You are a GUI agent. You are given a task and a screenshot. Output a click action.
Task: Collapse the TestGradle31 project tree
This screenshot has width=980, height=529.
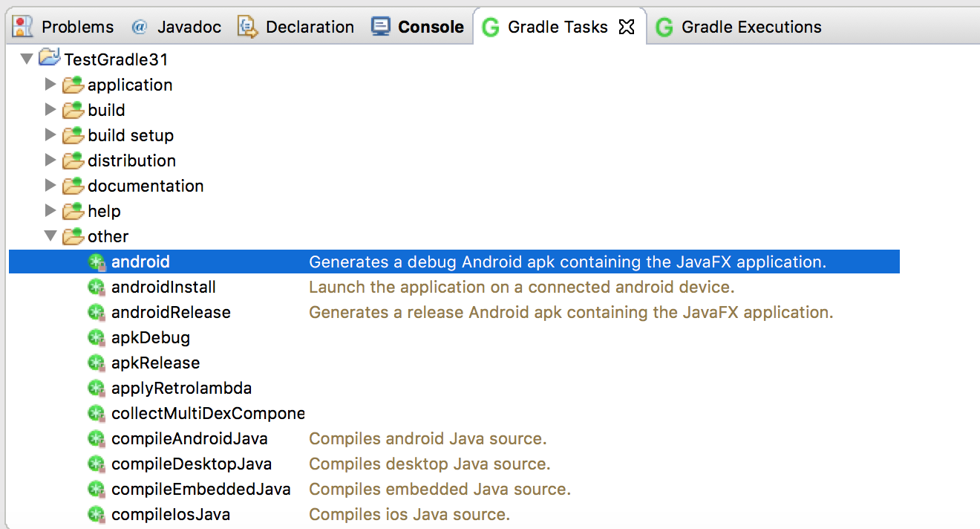click(x=27, y=59)
